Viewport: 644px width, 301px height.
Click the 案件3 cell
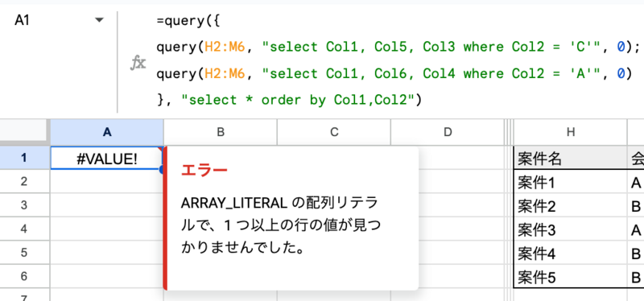571,229
